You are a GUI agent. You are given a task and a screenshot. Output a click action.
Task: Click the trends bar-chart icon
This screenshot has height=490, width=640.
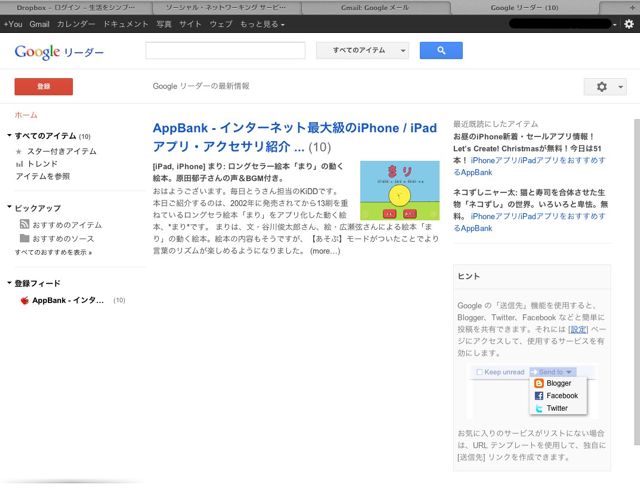pos(19,164)
